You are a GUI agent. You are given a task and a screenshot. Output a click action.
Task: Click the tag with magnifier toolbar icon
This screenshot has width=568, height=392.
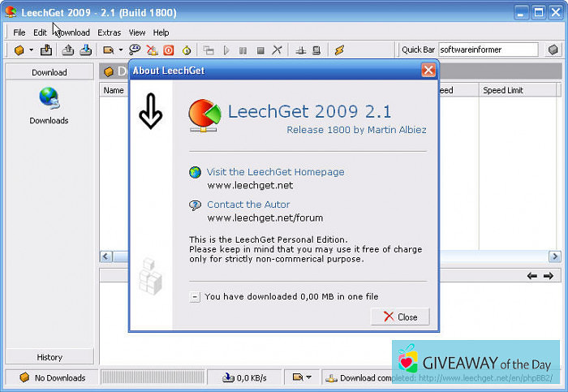108,50
